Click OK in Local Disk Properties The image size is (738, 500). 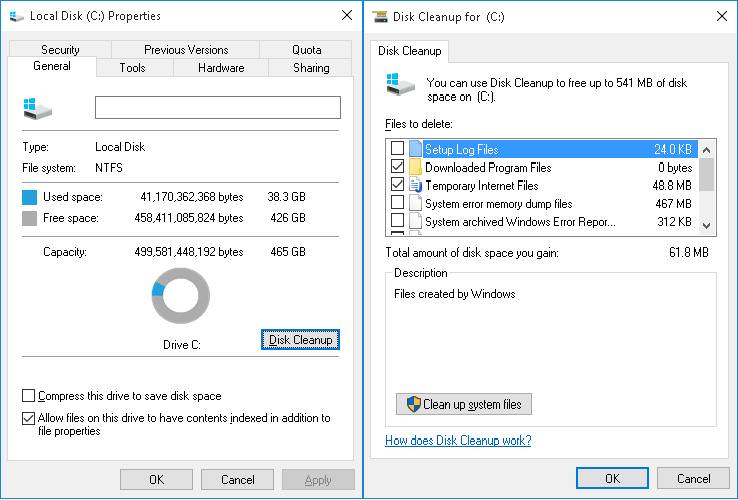pyautogui.click(x=156, y=479)
